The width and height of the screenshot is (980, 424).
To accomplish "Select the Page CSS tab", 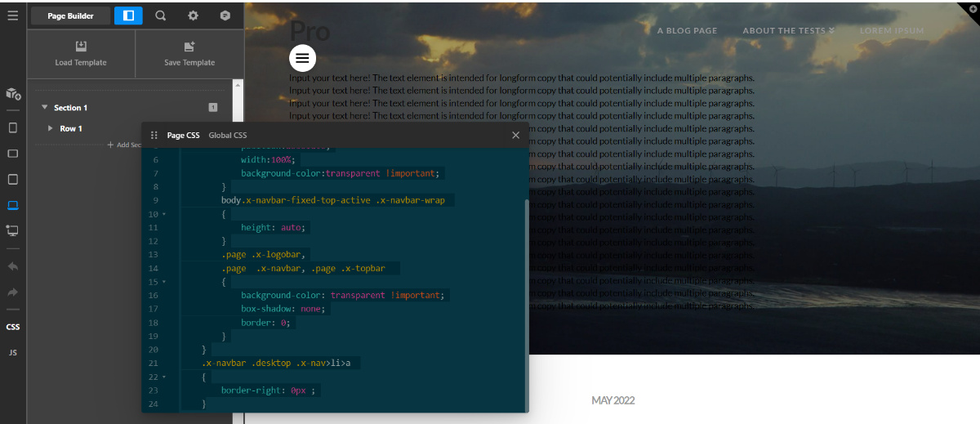I will 183,136.
